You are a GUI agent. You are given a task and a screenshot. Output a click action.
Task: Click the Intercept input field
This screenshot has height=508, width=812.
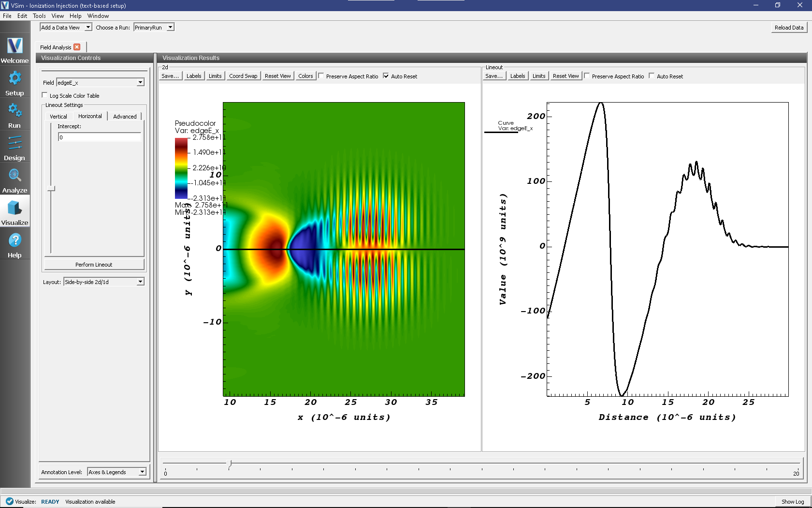click(100, 137)
